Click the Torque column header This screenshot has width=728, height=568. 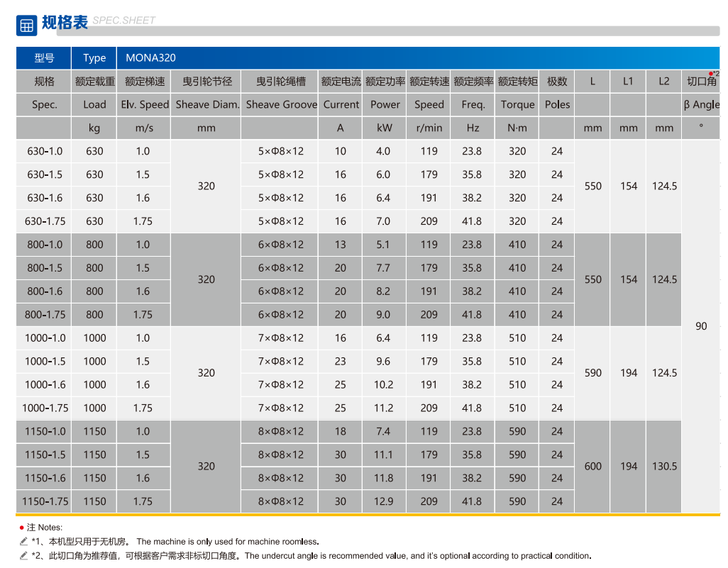(517, 104)
